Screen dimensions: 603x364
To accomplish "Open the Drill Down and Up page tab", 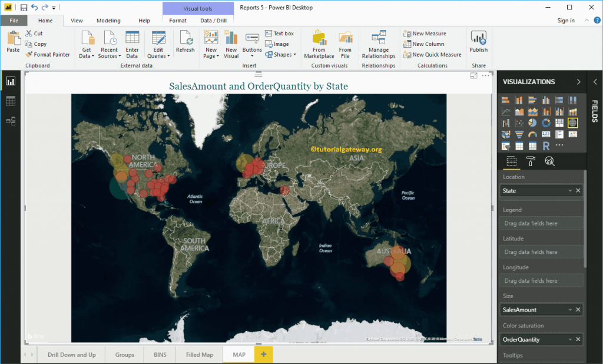I will pyautogui.click(x=71, y=354).
